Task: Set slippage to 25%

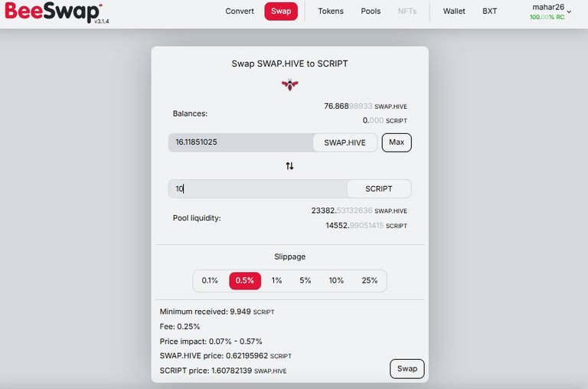Action: (369, 280)
